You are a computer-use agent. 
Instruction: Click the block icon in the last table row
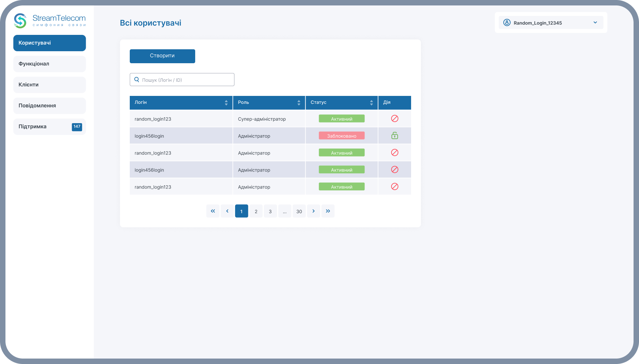pyautogui.click(x=394, y=187)
